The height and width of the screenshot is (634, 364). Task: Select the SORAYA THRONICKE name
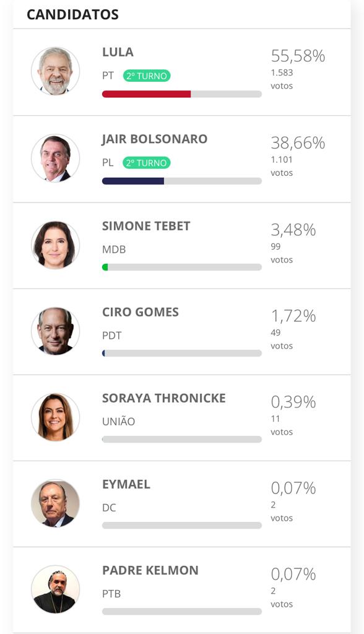pyautogui.click(x=164, y=398)
